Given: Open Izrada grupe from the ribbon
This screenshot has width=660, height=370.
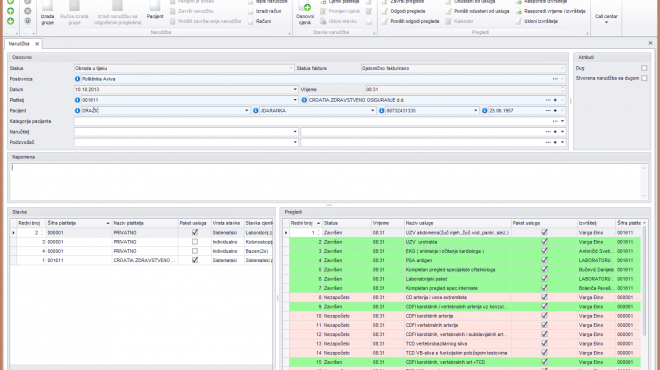Looking at the screenshot, I should pyautogui.click(x=47, y=13).
